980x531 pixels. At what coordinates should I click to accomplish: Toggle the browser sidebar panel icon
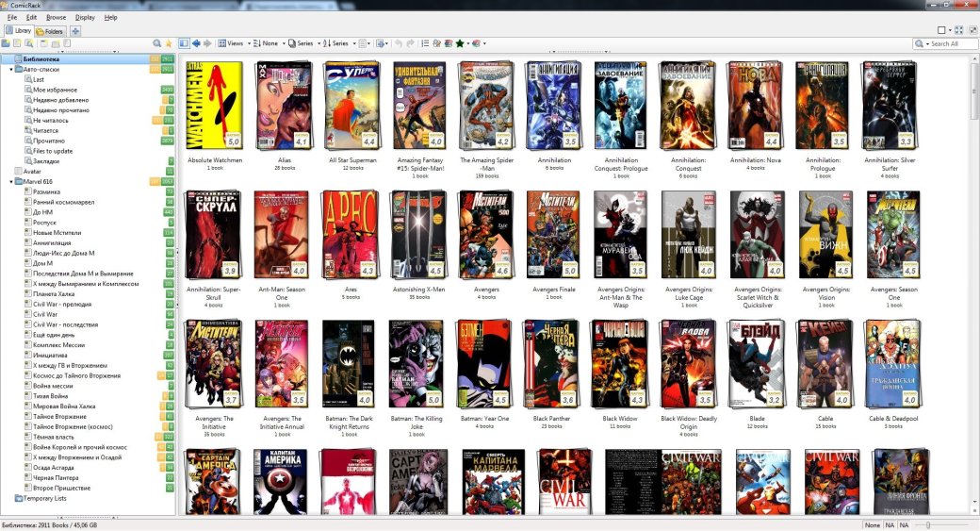[184, 43]
